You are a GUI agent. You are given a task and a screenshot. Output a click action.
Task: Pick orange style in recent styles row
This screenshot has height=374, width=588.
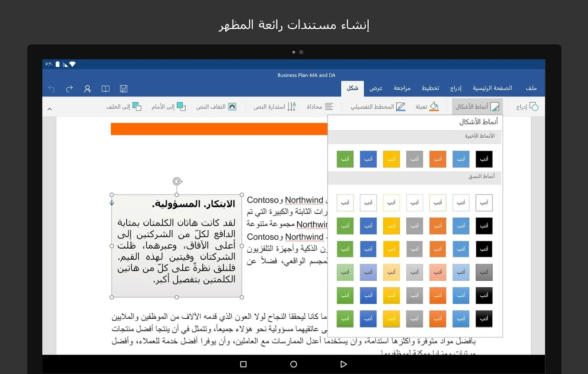438,159
